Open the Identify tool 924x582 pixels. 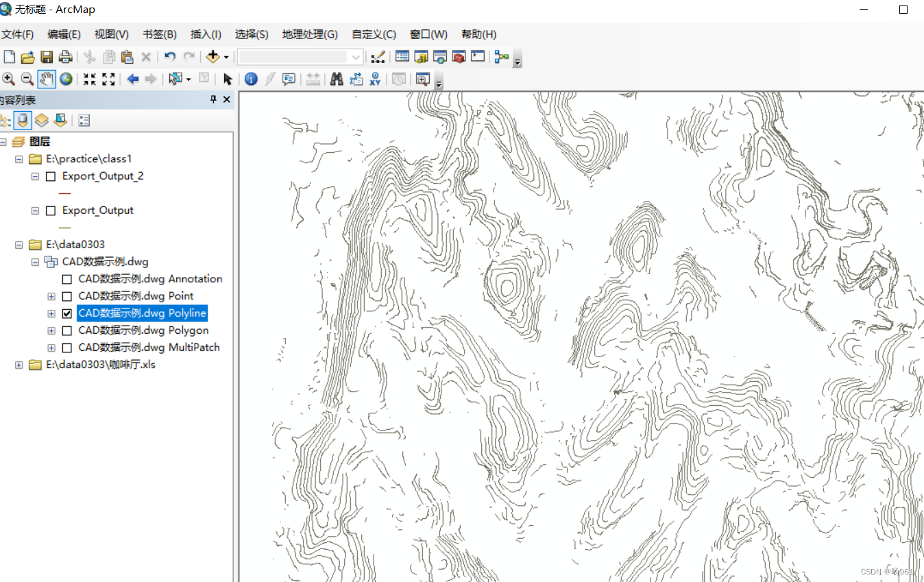pyautogui.click(x=250, y=79)
